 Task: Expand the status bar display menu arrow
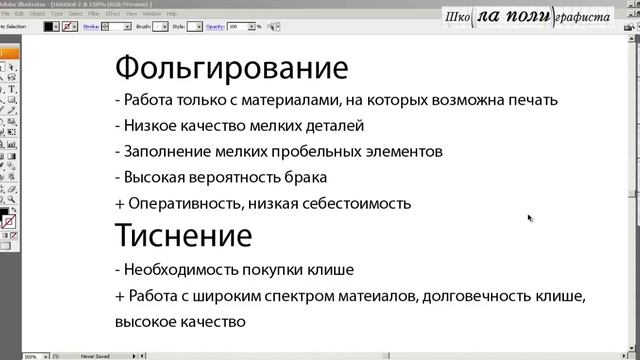pos(133,356)
